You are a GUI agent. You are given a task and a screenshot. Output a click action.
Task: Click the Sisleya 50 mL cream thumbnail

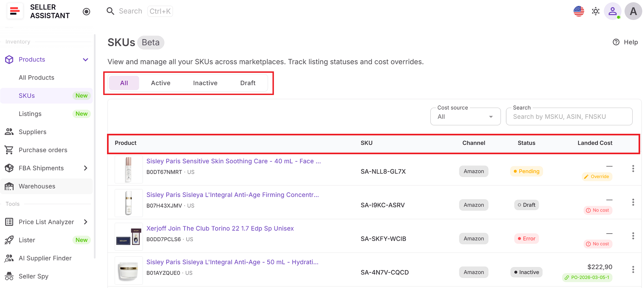click(x=128, y=270)
